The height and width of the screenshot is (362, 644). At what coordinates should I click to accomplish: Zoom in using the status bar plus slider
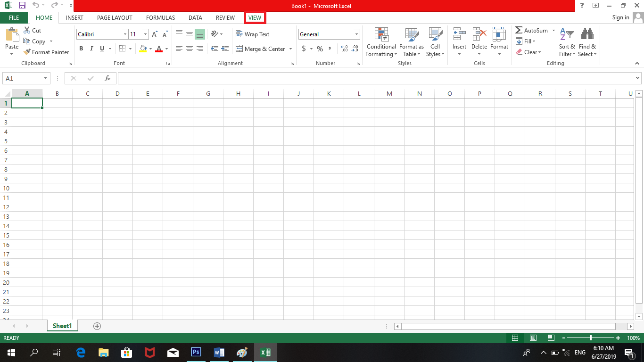[x=618, y=338]
